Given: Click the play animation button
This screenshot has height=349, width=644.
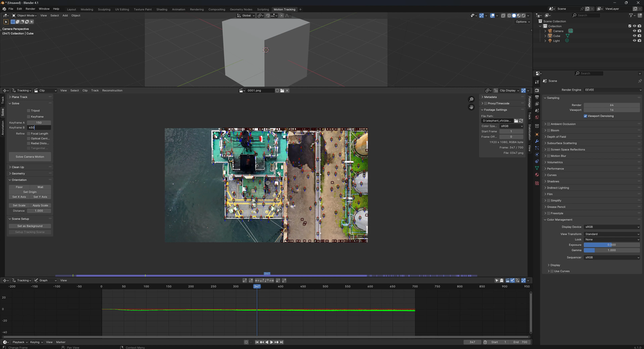Looking at the screenshot, I should pos(272,342).
